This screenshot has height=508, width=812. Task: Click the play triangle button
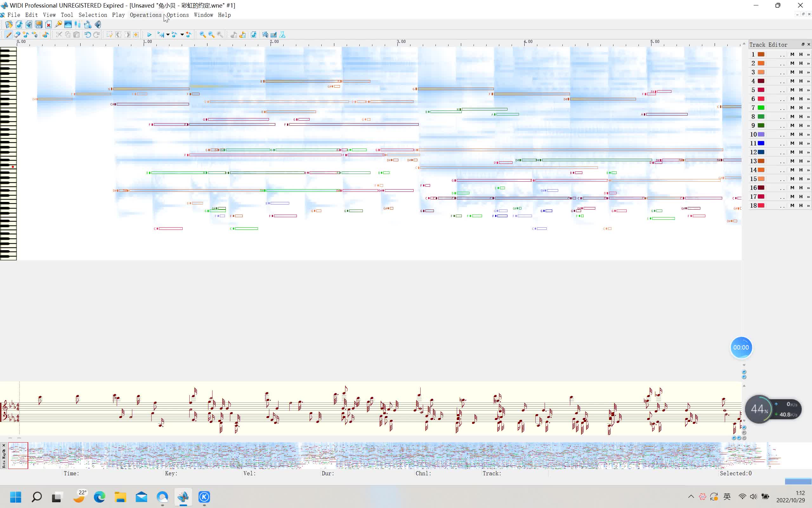[149, 35]
